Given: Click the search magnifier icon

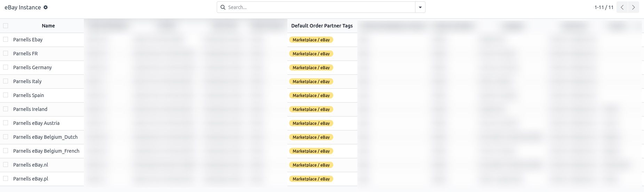Looking at the screenshot, I should (223, 7).
